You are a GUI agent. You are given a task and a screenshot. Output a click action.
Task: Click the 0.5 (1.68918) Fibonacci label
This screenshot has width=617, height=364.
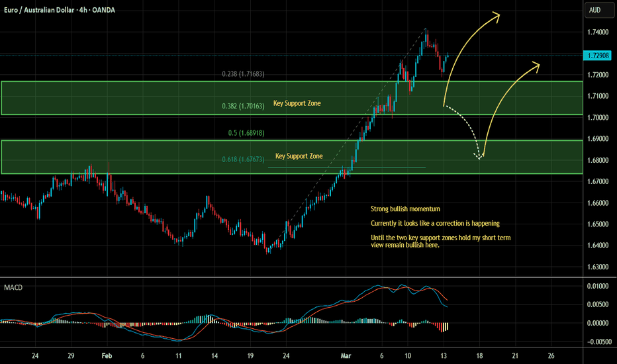tap(246, 133)
